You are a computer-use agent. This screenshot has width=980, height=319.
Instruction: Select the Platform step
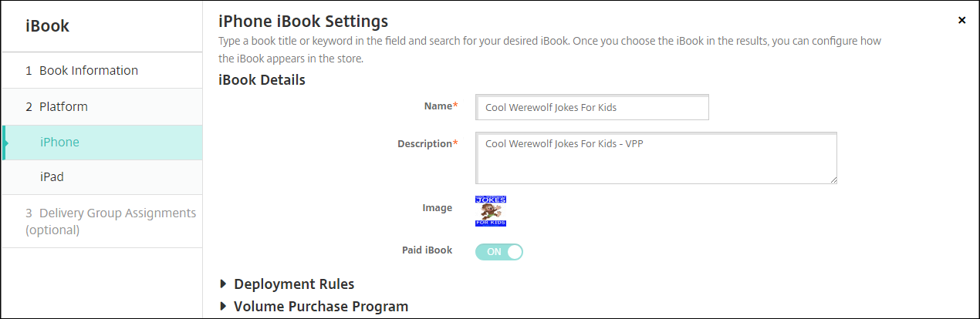tap(63, 106)
